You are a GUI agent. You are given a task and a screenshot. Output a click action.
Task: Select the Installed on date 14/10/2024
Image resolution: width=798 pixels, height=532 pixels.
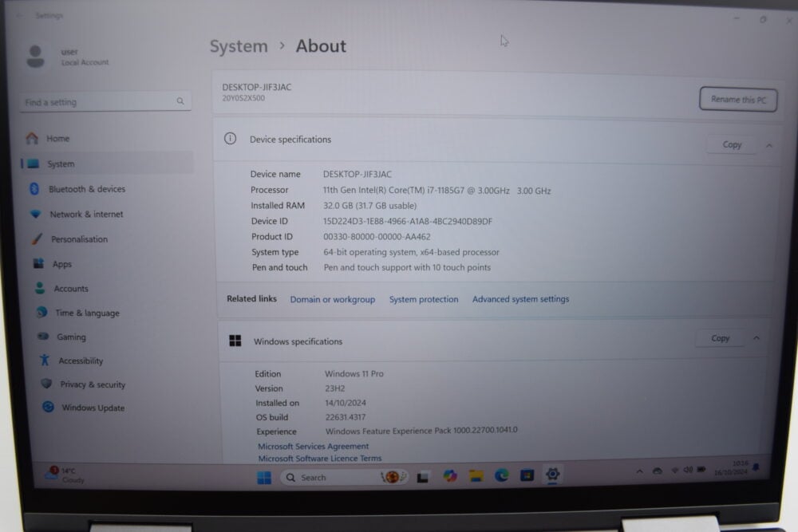(x=346, y=402)
